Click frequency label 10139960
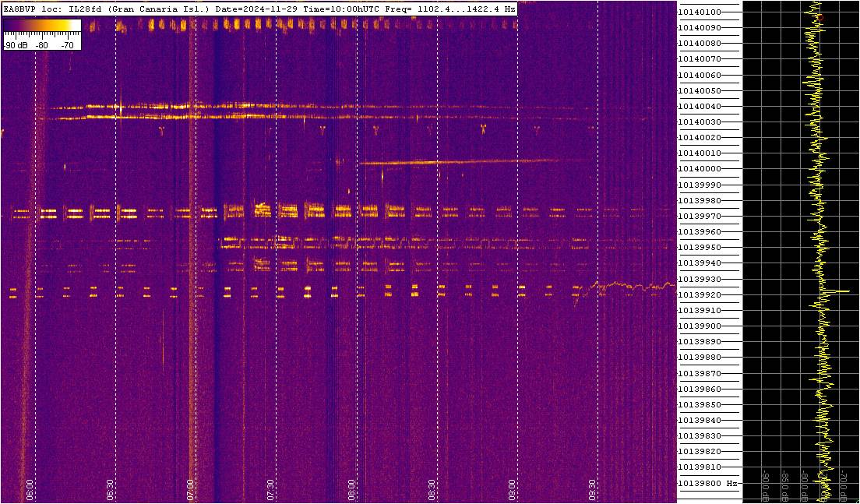 [x=699, y=232]
